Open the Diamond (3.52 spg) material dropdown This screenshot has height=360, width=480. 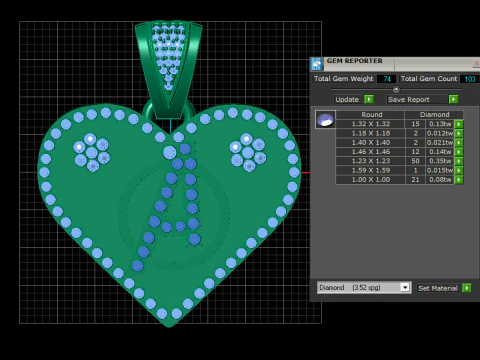(x=405, y=287)
